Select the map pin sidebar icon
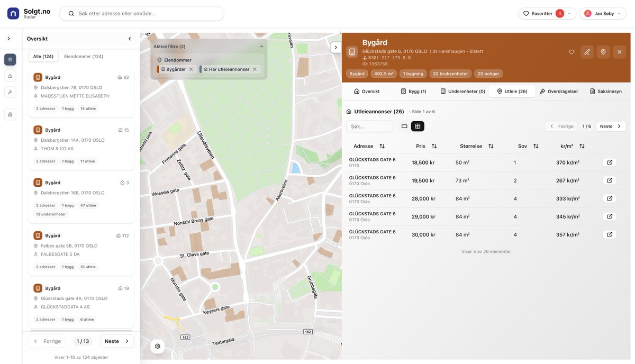 click(10, 60)
